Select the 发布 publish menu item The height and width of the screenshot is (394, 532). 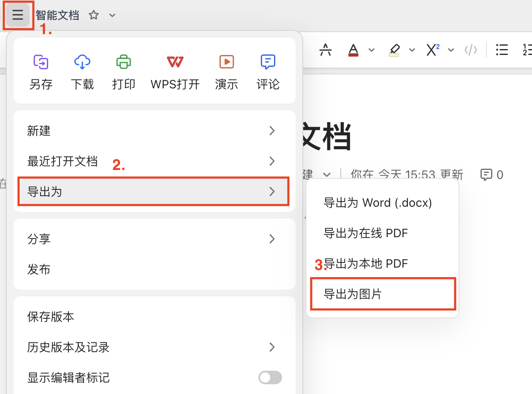154,269
